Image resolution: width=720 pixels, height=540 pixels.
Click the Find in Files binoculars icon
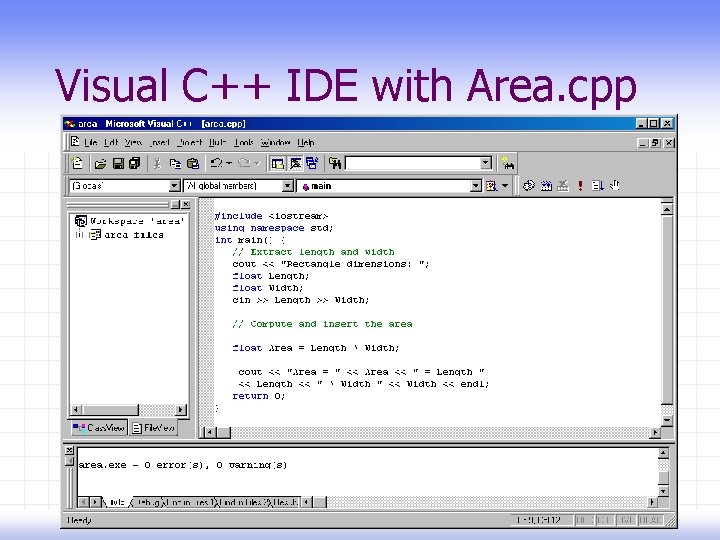[x=335, y=163]
